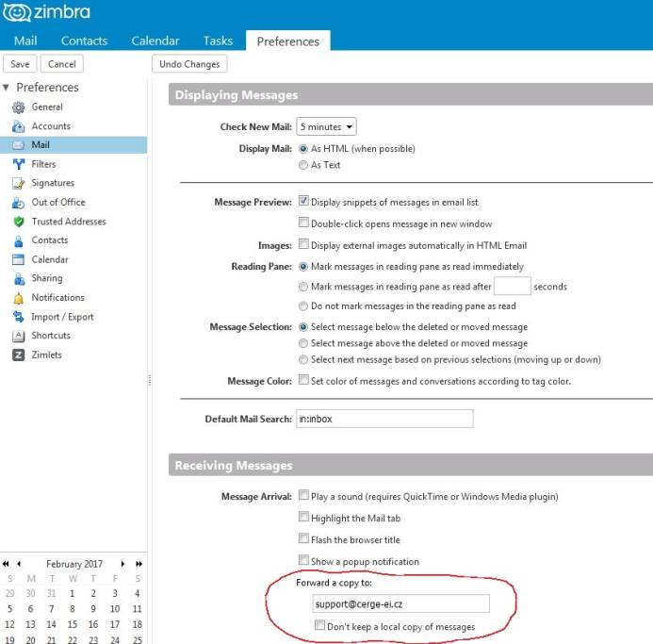The width and height of the screenshot is (653, 644).
Task: Collapse the Preferences tree
Action: click(x=7, y=88)
